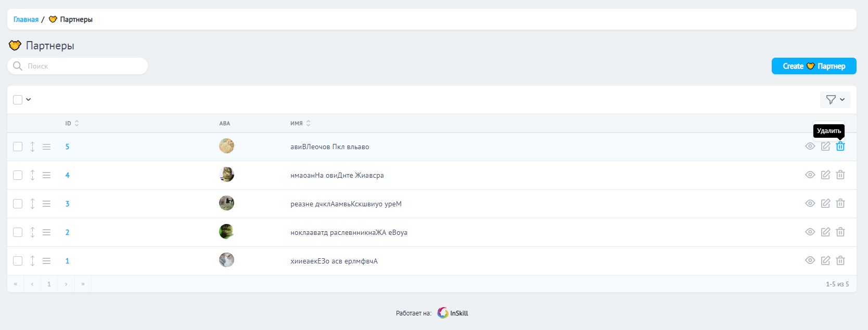Open page 1 in pagination
The width and height of the screenshot is (868, 330).
click(x=49, y=284)
